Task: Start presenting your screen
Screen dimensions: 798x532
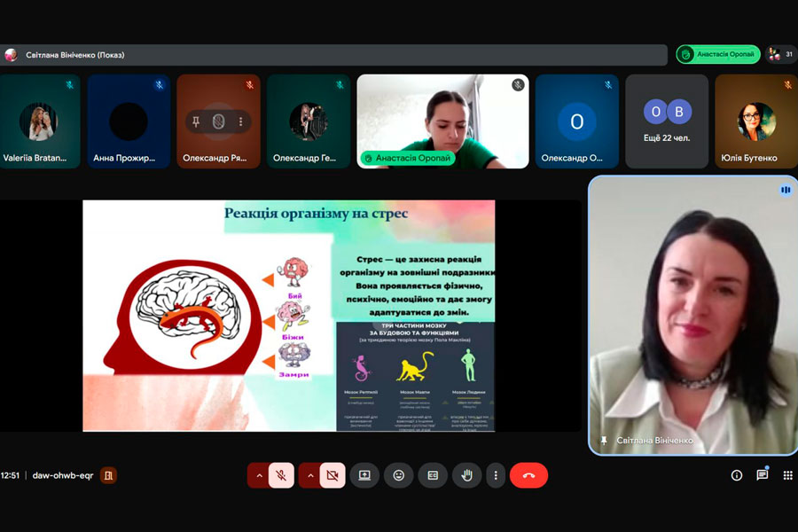Action: 364,475
